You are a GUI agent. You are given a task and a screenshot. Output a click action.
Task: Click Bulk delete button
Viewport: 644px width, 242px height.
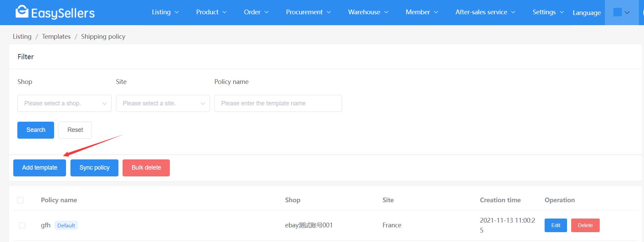[146, 168]
